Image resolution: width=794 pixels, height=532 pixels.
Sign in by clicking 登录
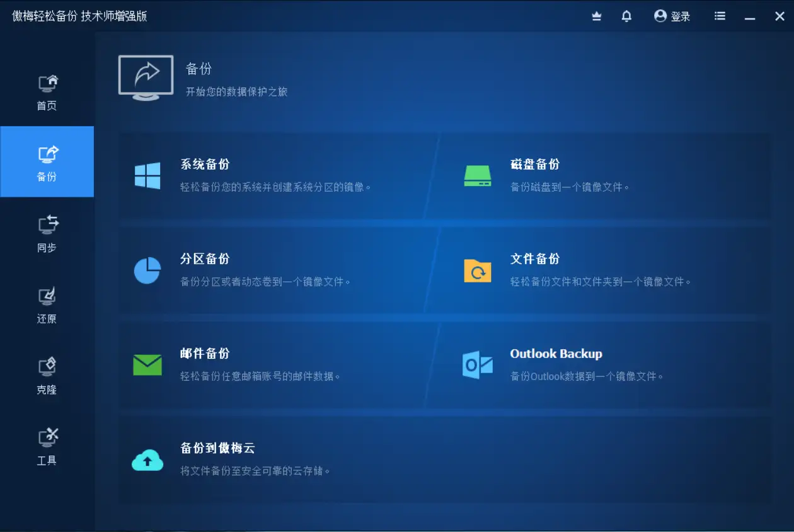[681, 16]
